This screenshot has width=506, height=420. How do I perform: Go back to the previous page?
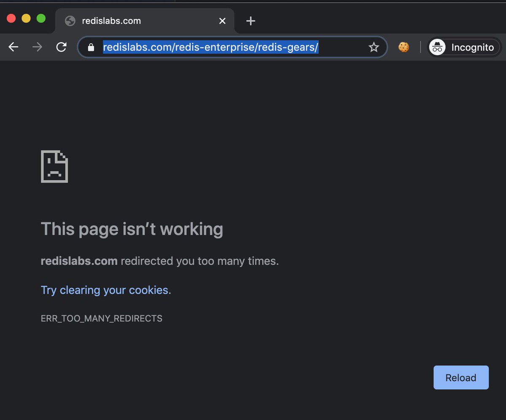[x=13, y=47]
